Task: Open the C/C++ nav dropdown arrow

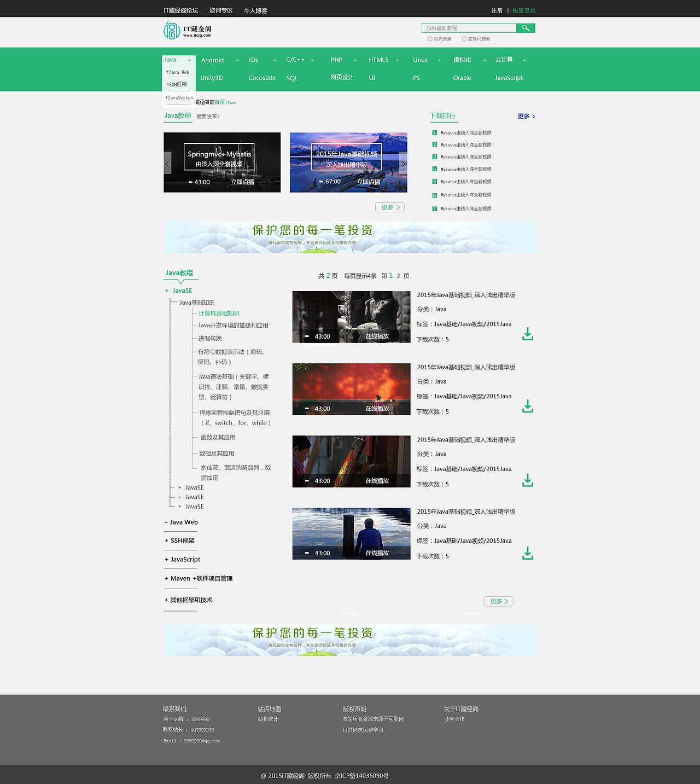Action: [x=312, y=60]
